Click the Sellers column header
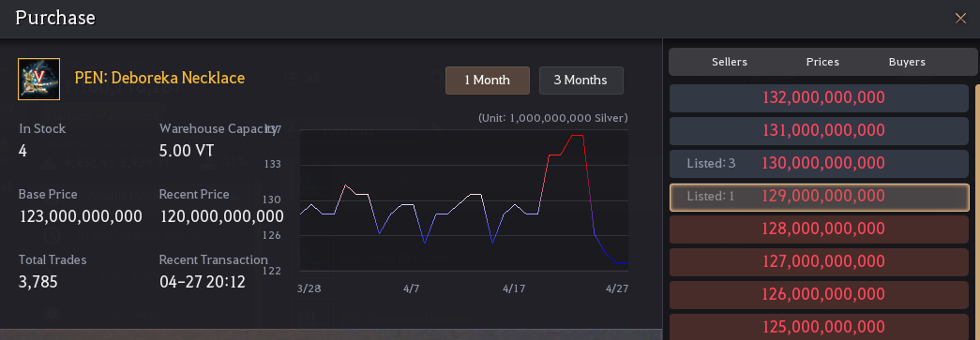This screenshot has width=980, height=340. click(730, 62)
